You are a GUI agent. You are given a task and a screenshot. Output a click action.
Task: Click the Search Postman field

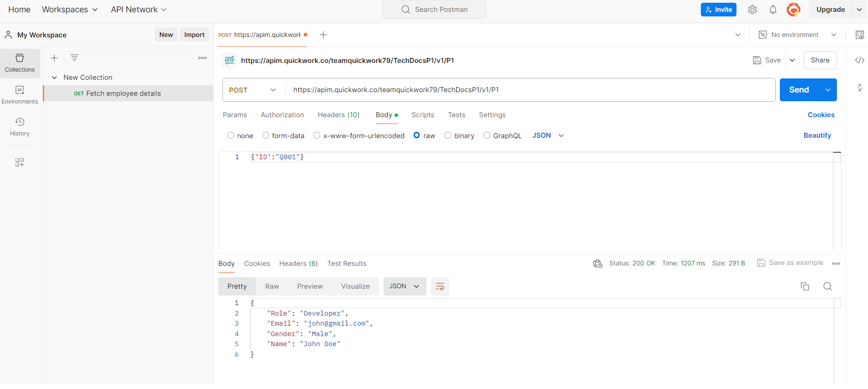click(x=434, y=10)
